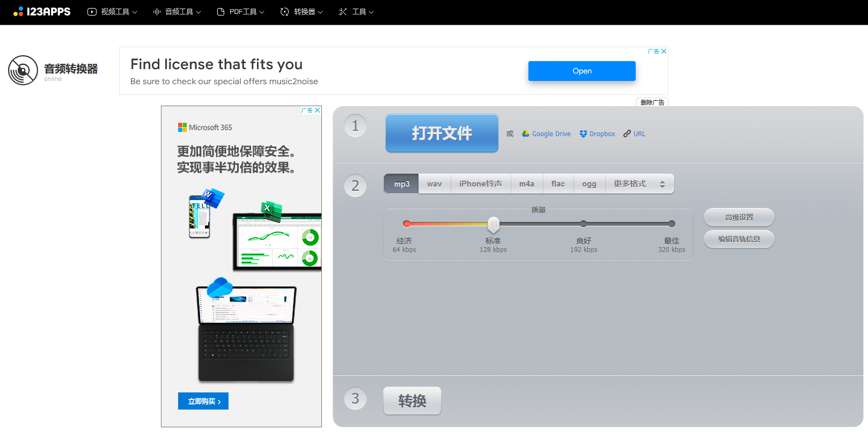868x438 pixels.
Task: Open the 更多格式 format dropdown
Action: [639, 184]
